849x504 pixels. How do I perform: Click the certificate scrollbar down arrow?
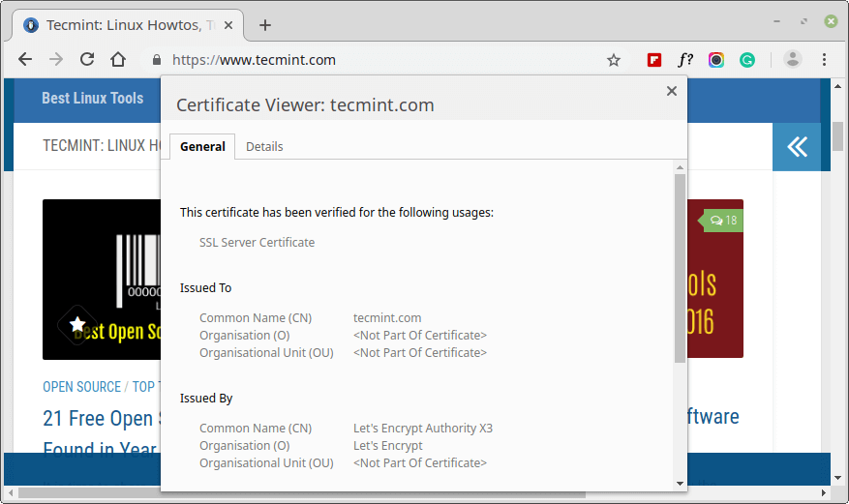tap(680, 483)
